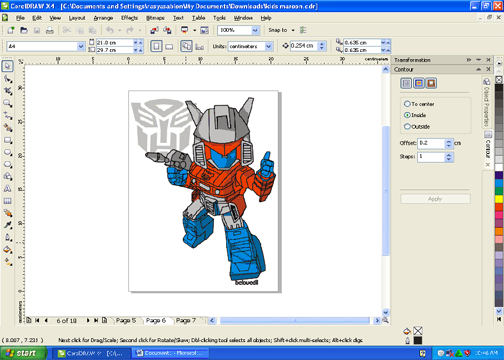Select the Outside contour option
Screen dimensions: 504x360
click(417, 127)
